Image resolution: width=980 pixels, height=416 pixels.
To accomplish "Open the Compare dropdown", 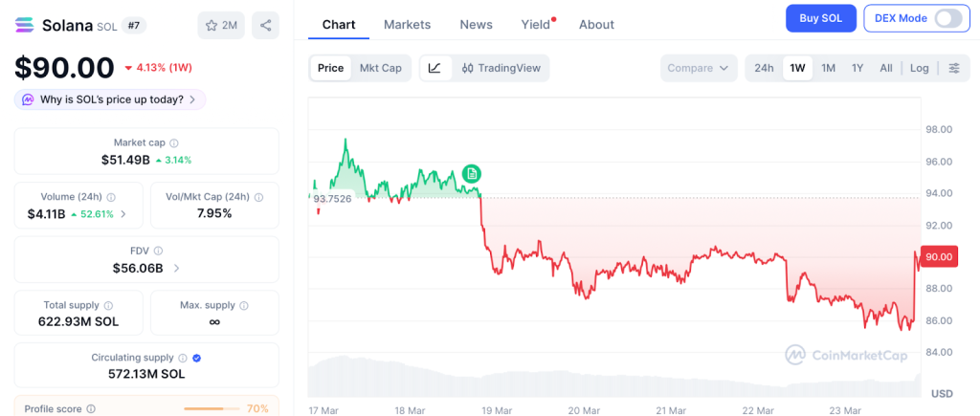I will click(699, 68).
